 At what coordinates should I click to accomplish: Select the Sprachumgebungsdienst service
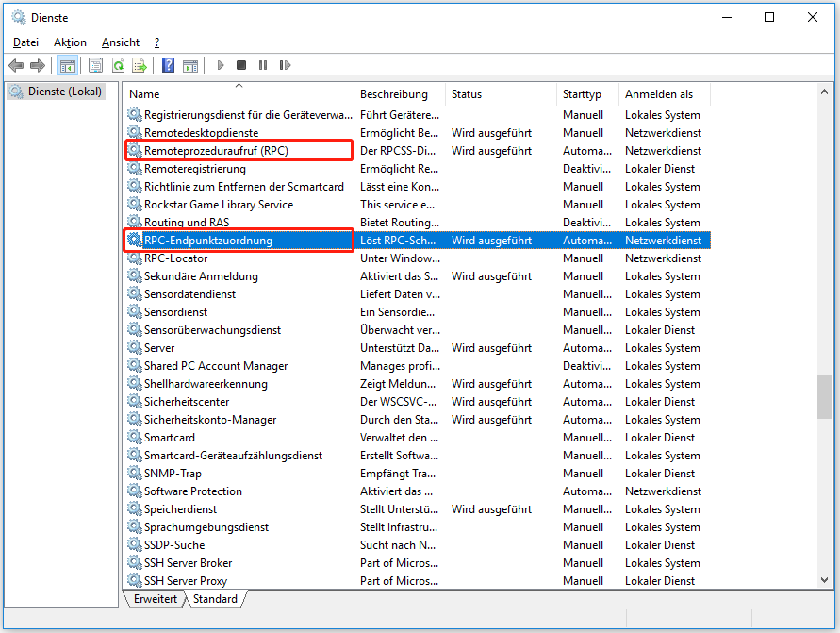[x=206, y=527]
